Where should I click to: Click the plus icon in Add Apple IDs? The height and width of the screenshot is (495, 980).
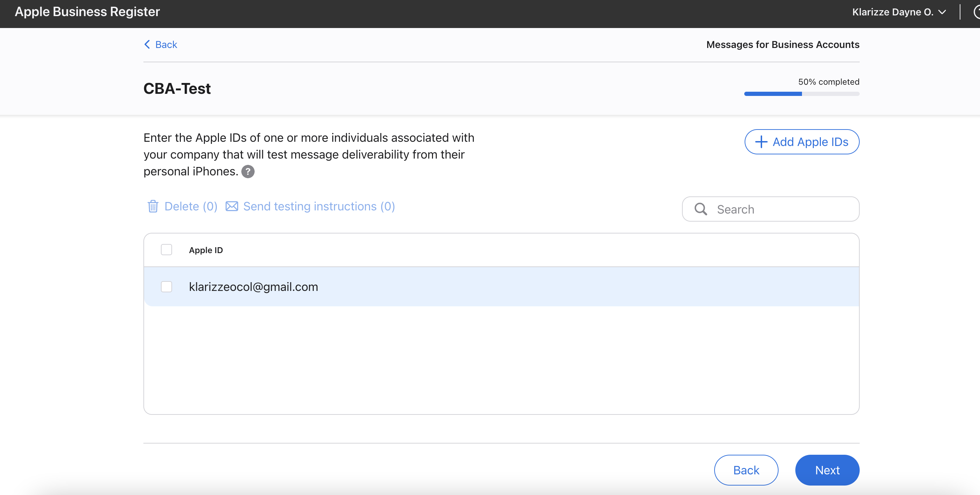761,142
